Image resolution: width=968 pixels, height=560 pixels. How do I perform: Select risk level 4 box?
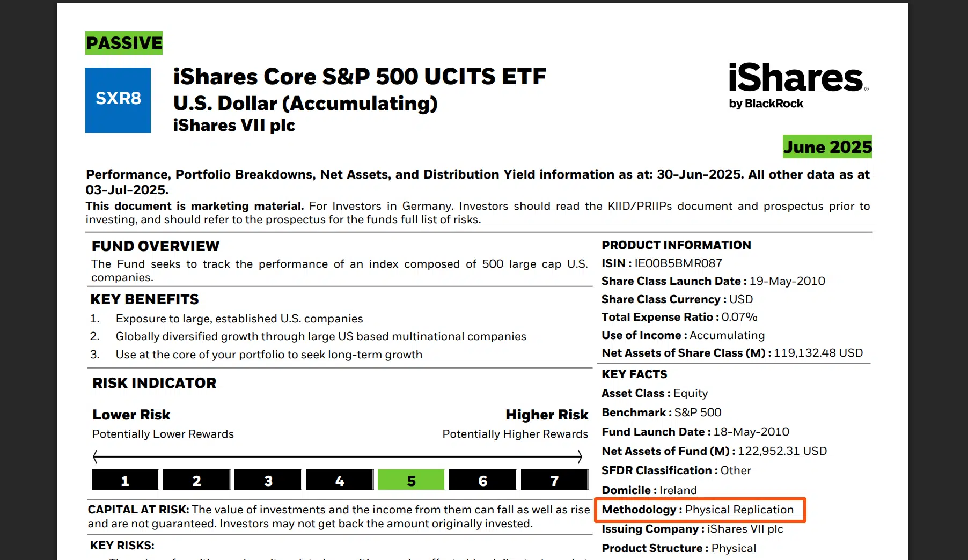(x=340, y=480)
